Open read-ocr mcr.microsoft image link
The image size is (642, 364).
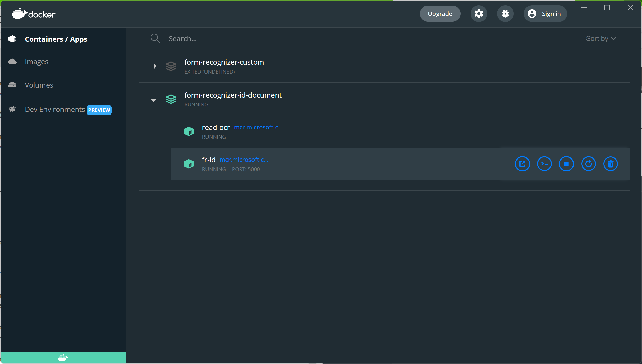tap(258, 127)
